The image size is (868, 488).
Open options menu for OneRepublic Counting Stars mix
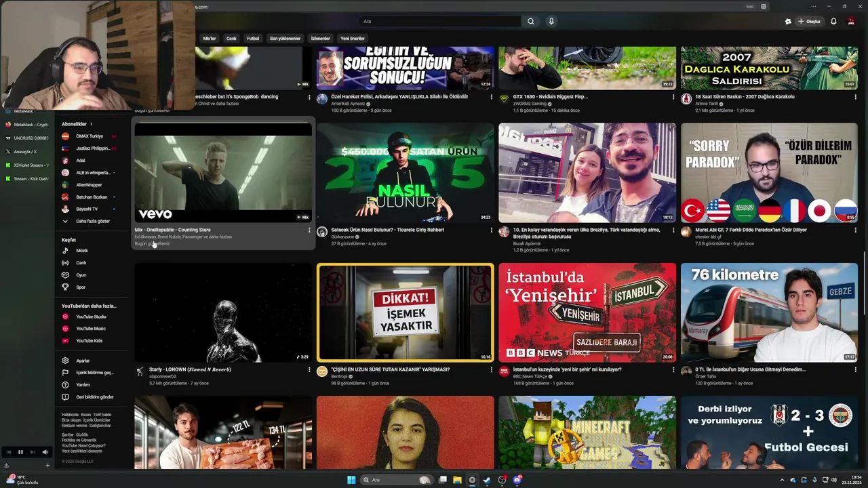coord(309,230)
